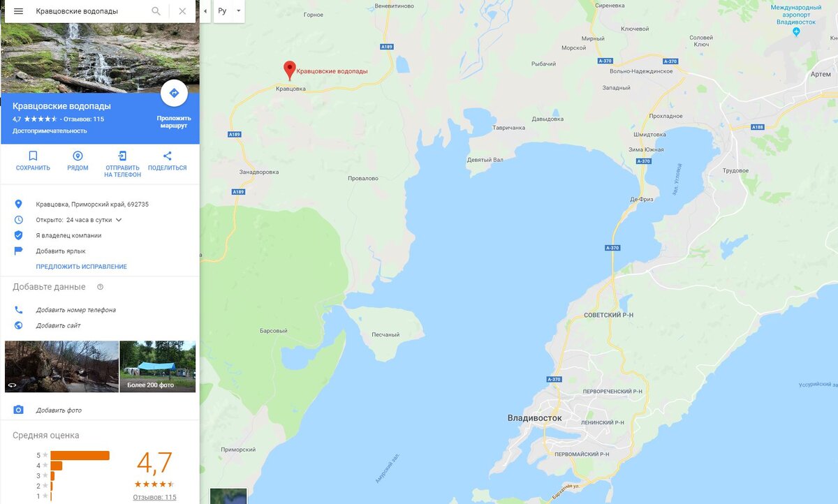Open the hamburger menu in search bar
The height and width of the screenshot is (504, 838).
click(x=18, y=11)
